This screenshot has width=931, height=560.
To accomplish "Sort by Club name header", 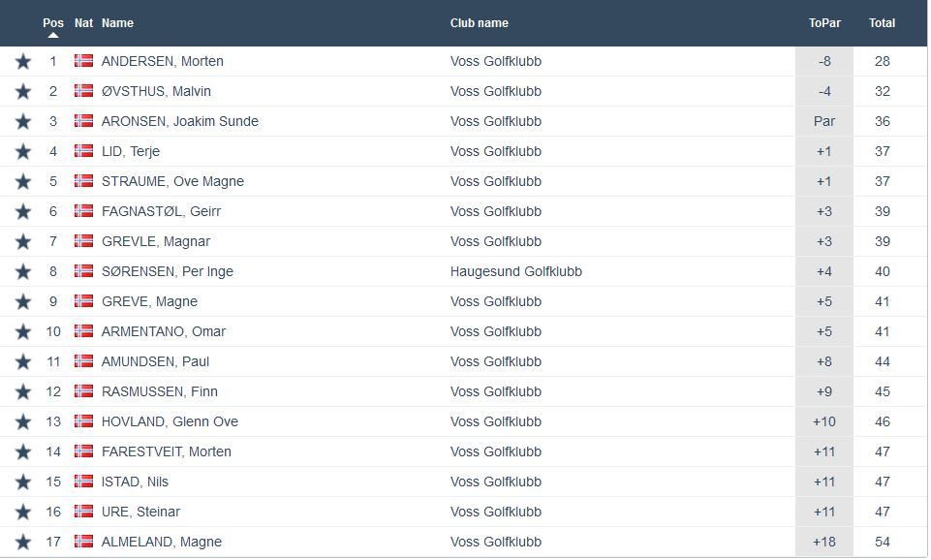I will 479,22.
